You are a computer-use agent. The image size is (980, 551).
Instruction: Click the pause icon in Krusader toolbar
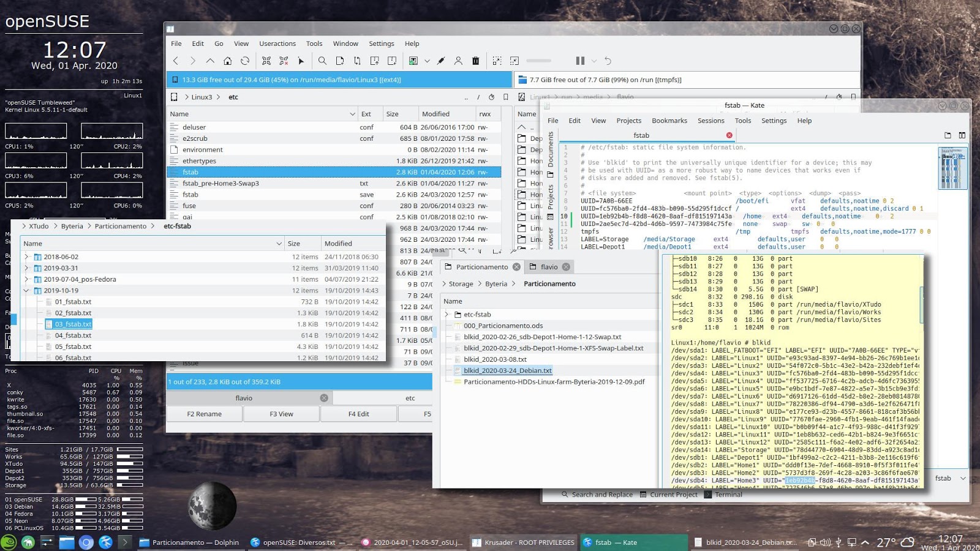tap(580, 61)
